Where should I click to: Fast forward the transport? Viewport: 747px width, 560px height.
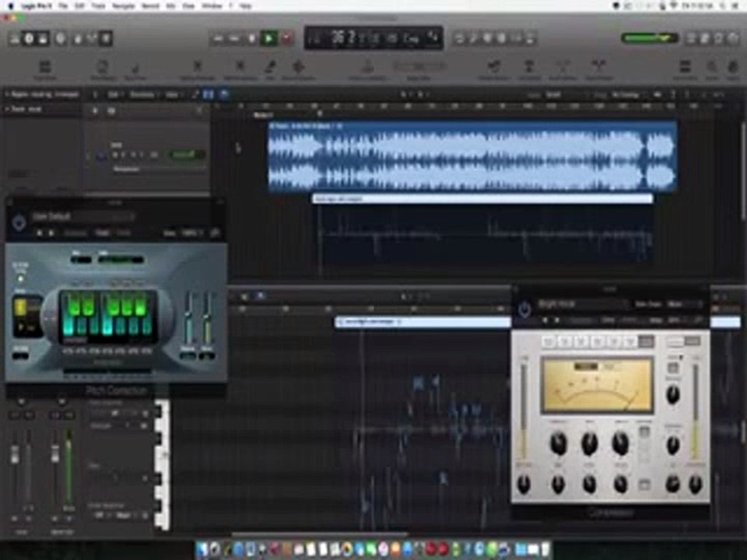(235, 39)
